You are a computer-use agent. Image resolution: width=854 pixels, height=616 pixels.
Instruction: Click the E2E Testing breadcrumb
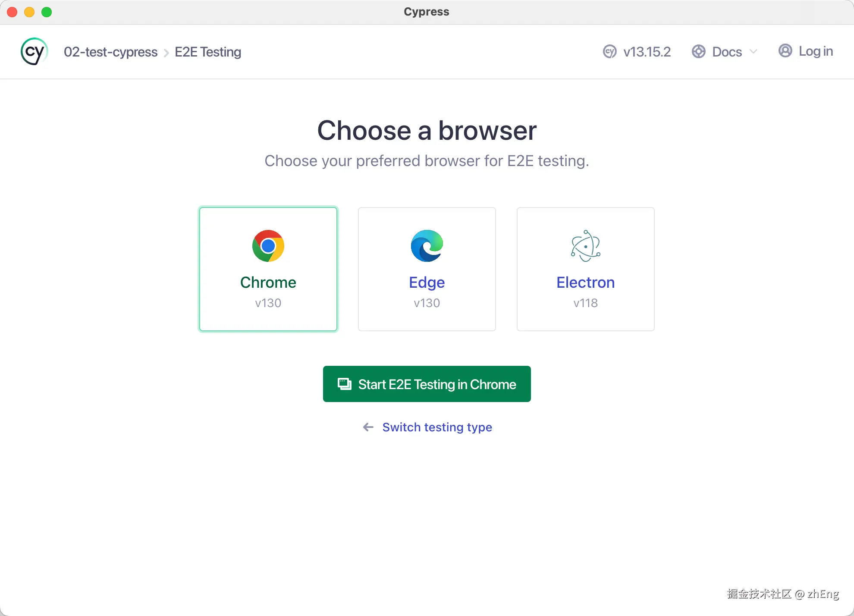207,52
